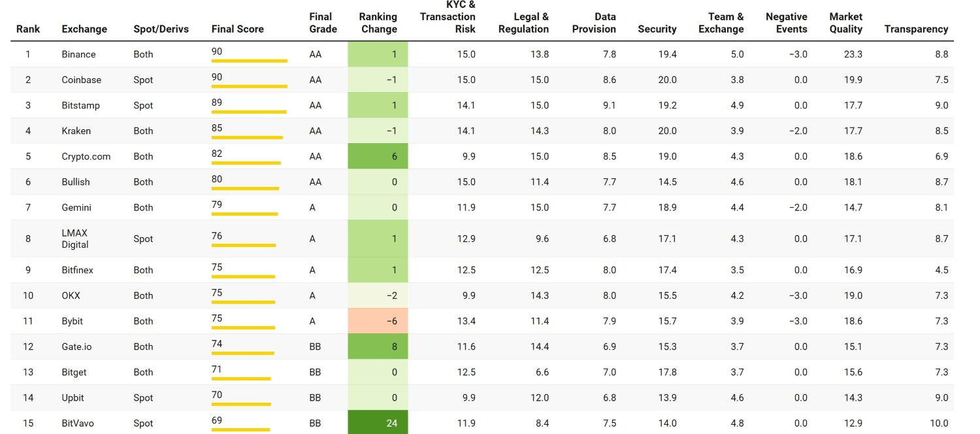Select Gemini's Final Grade cell
The width and height of the screenshot is (980, 434).
click(x=312, y=207)
